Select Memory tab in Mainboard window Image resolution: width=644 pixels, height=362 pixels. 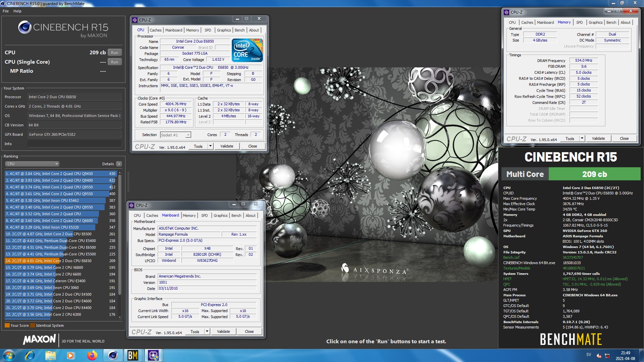(x=189, y=216)
